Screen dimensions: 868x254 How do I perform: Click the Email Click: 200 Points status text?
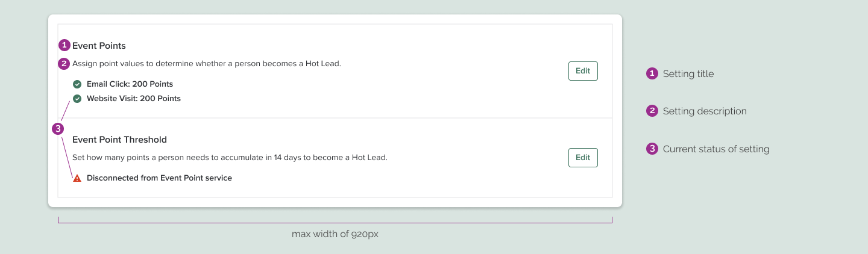(130, 84)
